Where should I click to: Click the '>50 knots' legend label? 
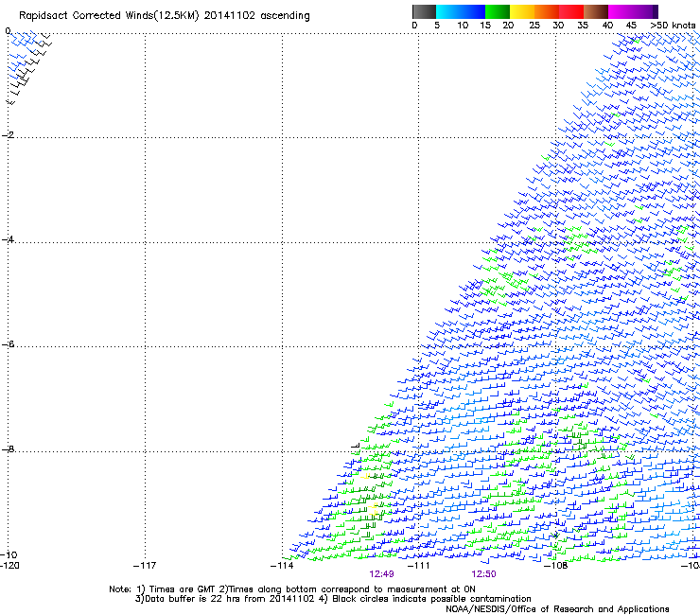pyautogui.click(x=673, y=26)
